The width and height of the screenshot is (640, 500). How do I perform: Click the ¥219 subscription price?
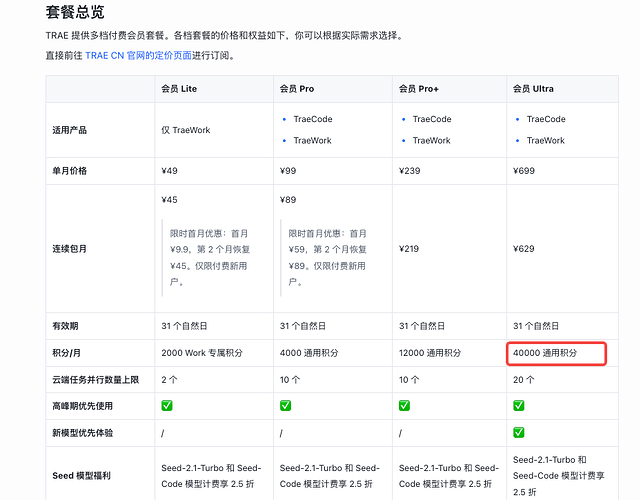[409, 249]
